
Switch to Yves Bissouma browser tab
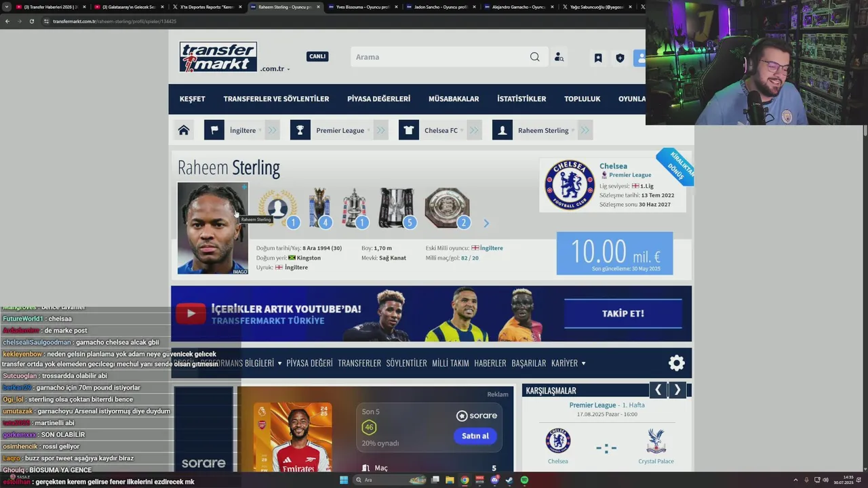pos(363,7)
